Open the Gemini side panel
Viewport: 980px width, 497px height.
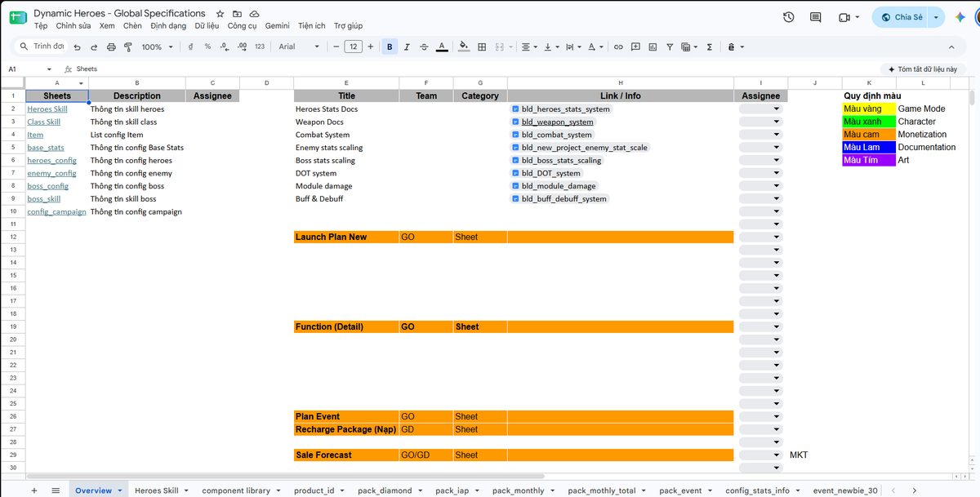[x=960, y=17]
